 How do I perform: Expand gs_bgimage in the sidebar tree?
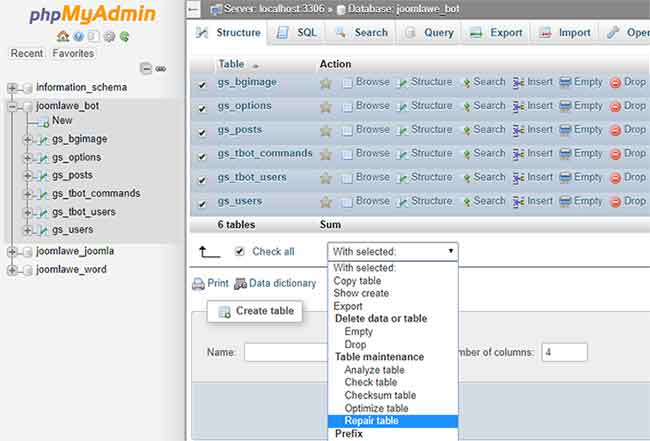[x=27, y=140]
